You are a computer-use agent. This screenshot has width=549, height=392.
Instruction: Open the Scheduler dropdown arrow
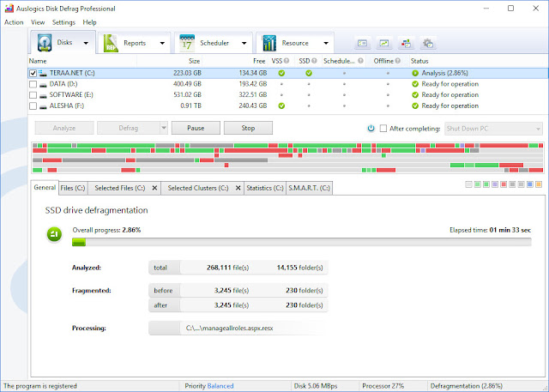pos(244,44)
